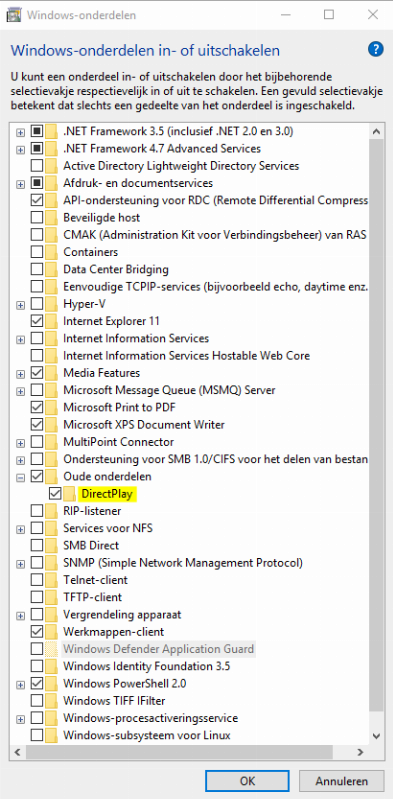The width and height of the screenshot is (393, 799).
Task: Select the Vergrendeling apparaat row
Action: click(x=122, y=615)
